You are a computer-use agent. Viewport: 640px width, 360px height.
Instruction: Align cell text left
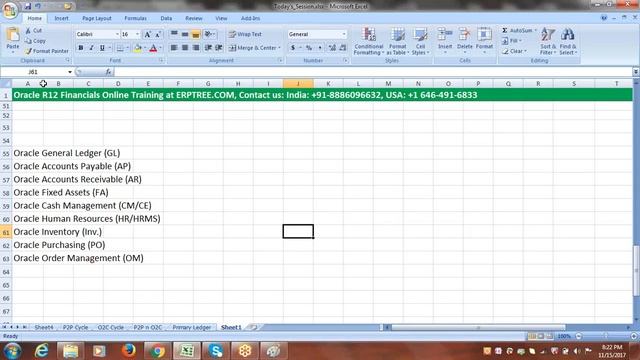point(174,48)
